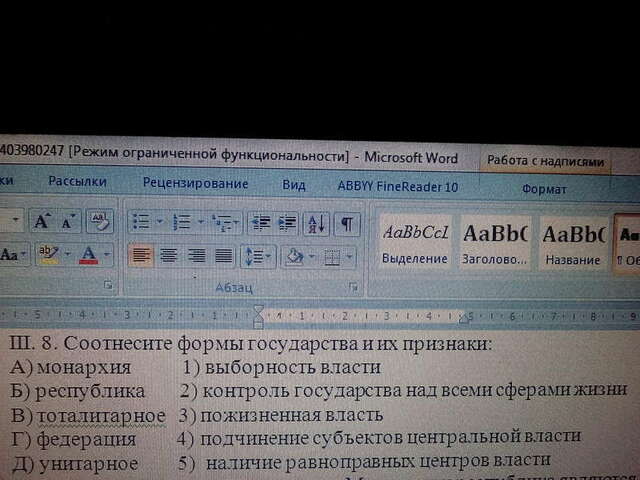The image size is (640, 480).
Task: Justify the paragraph text
Action: 223,257
